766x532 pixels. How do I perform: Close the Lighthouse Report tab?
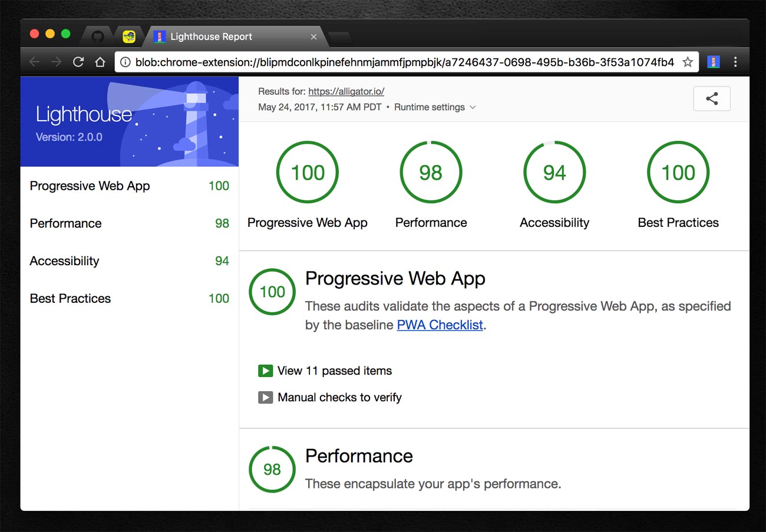pos(313,37)
